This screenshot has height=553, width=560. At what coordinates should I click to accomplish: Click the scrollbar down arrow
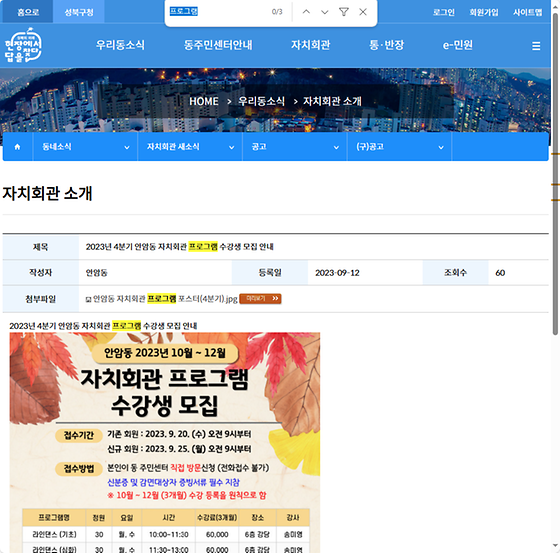[x=555, y=546]
